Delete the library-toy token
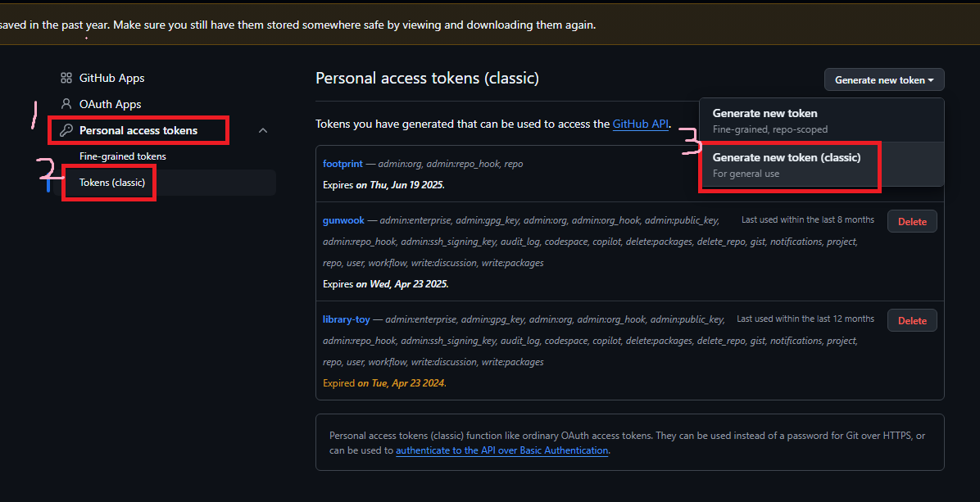Image resolution: width=980 pixels, height=502 pixels. 912,320
